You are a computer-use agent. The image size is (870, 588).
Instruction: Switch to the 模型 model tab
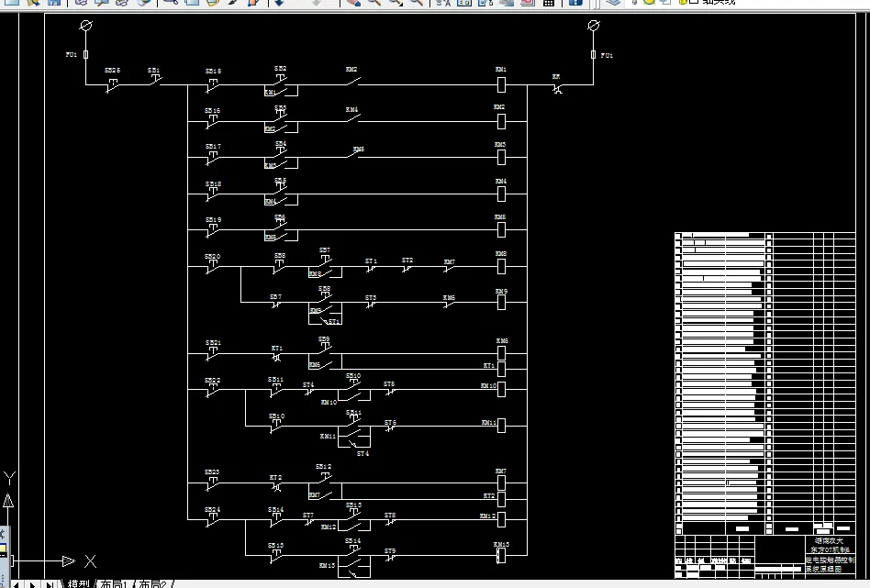click(x=78, y=583)
